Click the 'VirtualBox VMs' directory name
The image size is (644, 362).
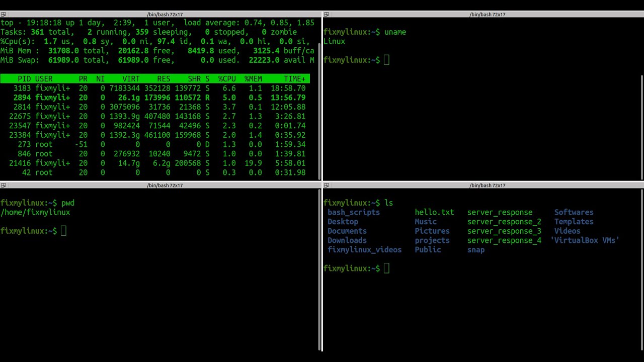tap(585, 241)
